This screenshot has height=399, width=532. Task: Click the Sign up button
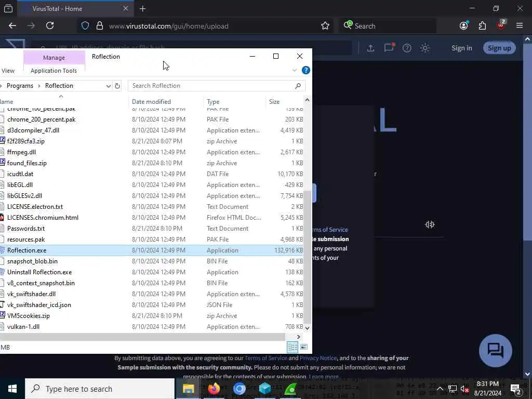[499, 48]
